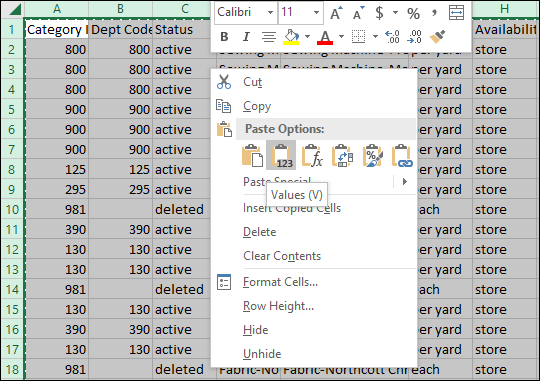
Task: Apply red font color
Action: (325, 37)
